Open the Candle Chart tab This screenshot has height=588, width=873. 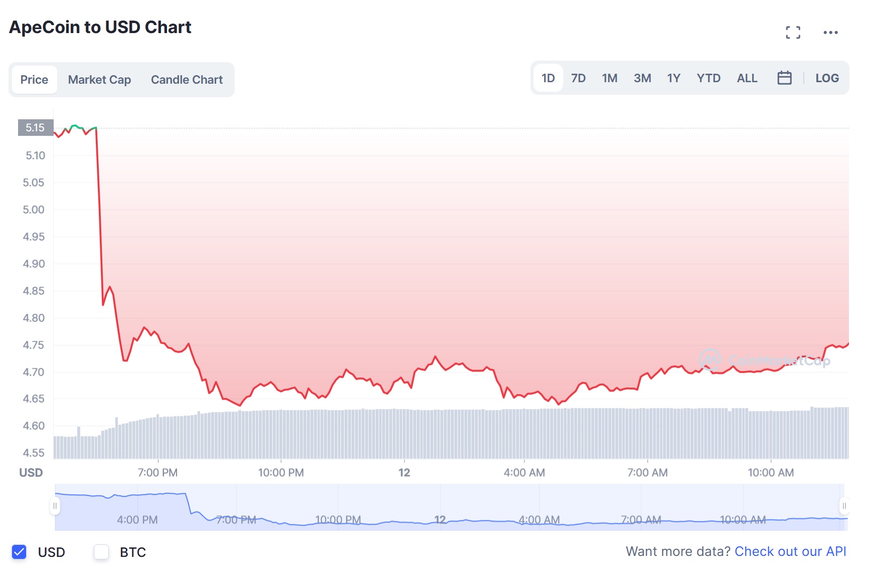click(x=187, y=80)
